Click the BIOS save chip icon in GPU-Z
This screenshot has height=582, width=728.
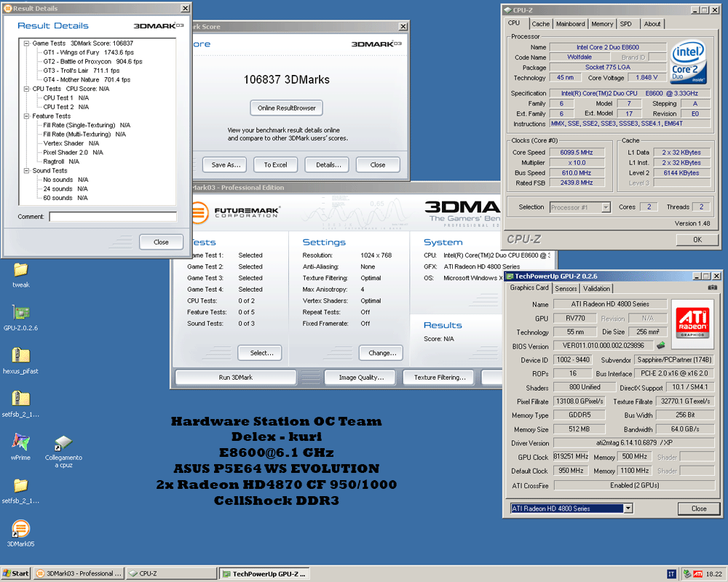pos(661,346)
